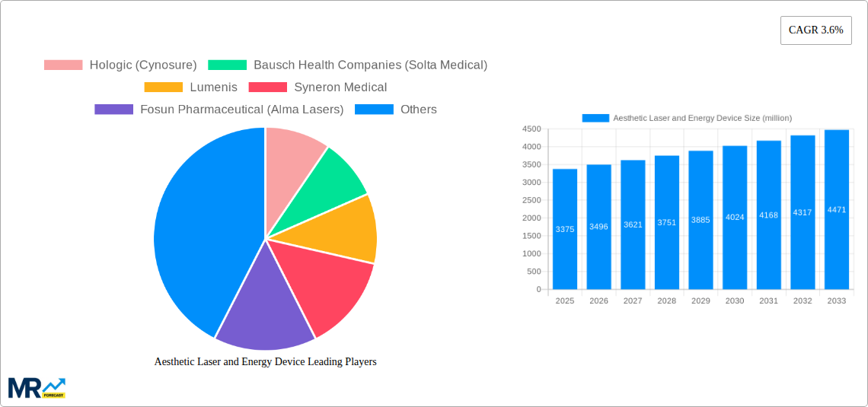Viewport: 868px width, 407px height.
Task: Click Others legend label
Action: pyautogui.click(x=419, y=109)
